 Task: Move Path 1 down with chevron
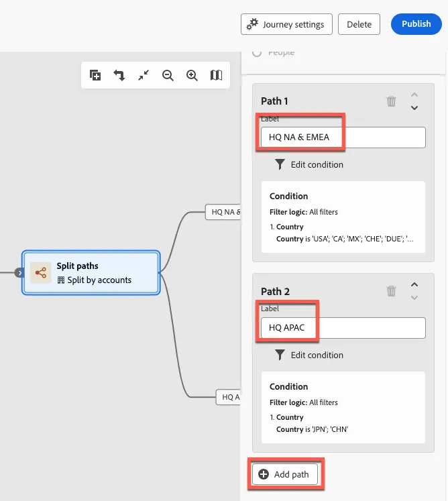(x=414, y=108)
